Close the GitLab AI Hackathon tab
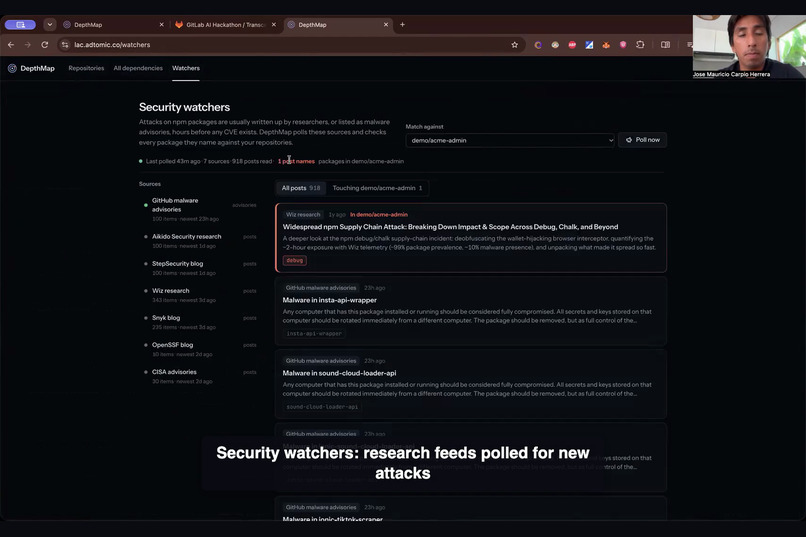The height and width of the screenshot is (537, 806). (x=273, y=25)
